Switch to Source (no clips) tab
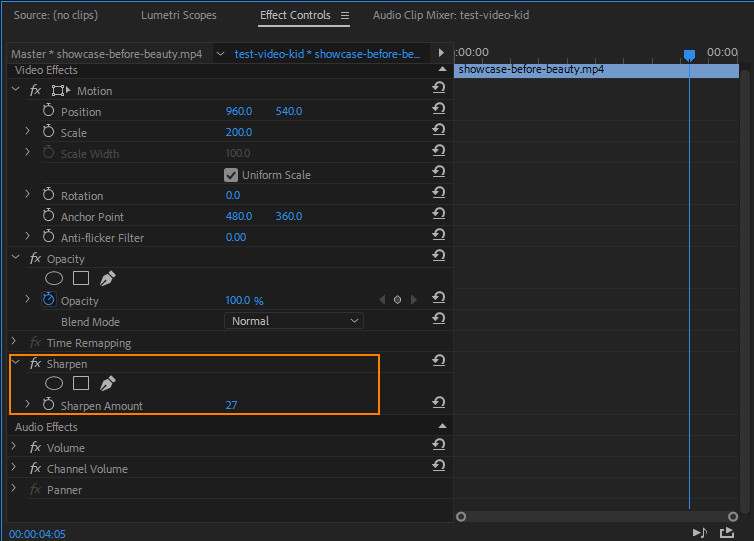Screen dimensions: 754x541 56,15
